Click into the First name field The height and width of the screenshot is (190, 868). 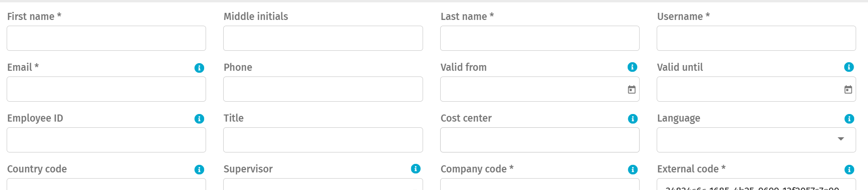coord(106,38)
